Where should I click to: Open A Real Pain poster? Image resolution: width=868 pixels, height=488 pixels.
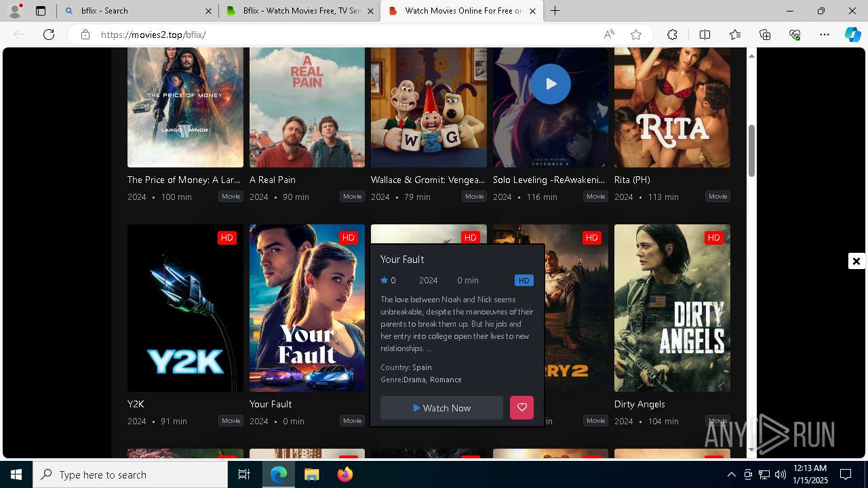click(307, 107)
